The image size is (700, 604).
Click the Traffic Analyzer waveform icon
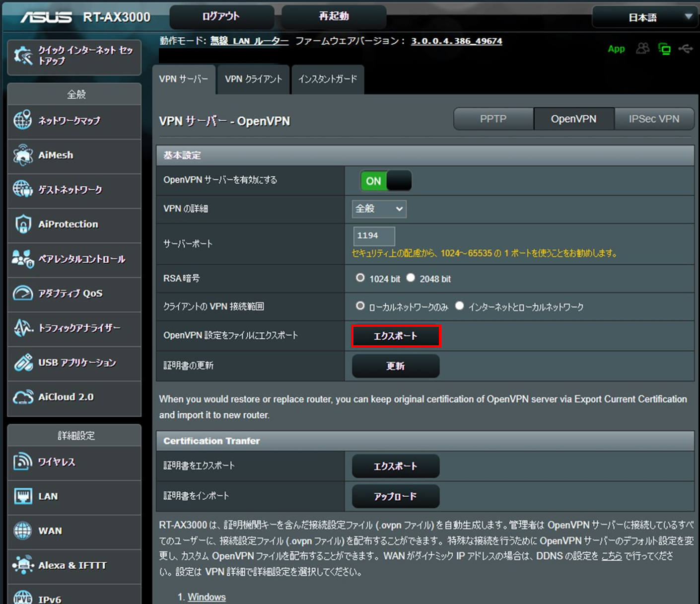23,328
